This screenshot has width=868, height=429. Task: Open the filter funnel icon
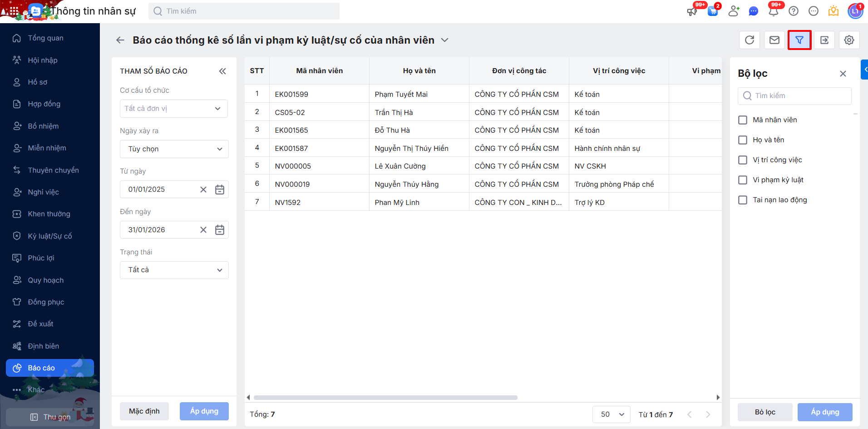[799, 40]
